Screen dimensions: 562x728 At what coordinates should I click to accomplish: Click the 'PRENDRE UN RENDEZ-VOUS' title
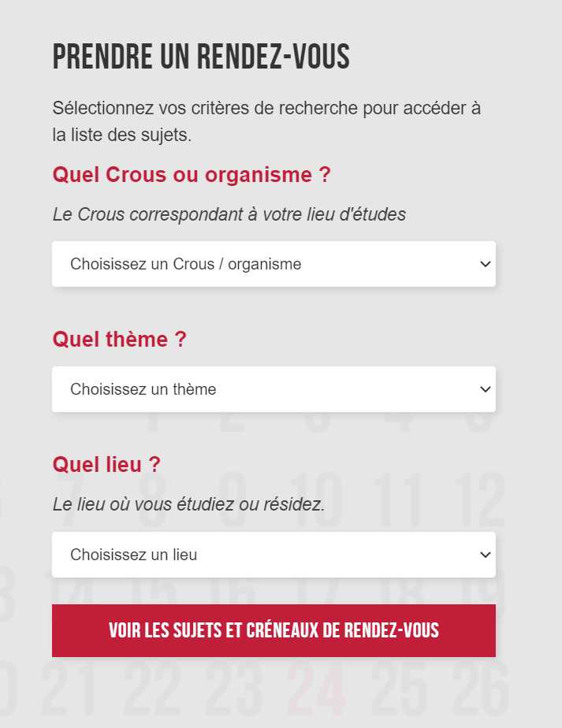(x=201, y=56)
